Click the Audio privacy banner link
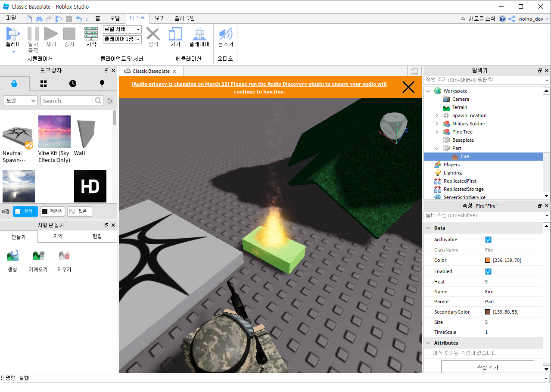551x392 pixels. click(x=259, y=88)
